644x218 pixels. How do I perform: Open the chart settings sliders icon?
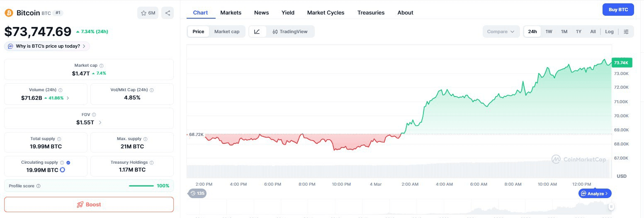pyautogui.click(x=626, y=31)
